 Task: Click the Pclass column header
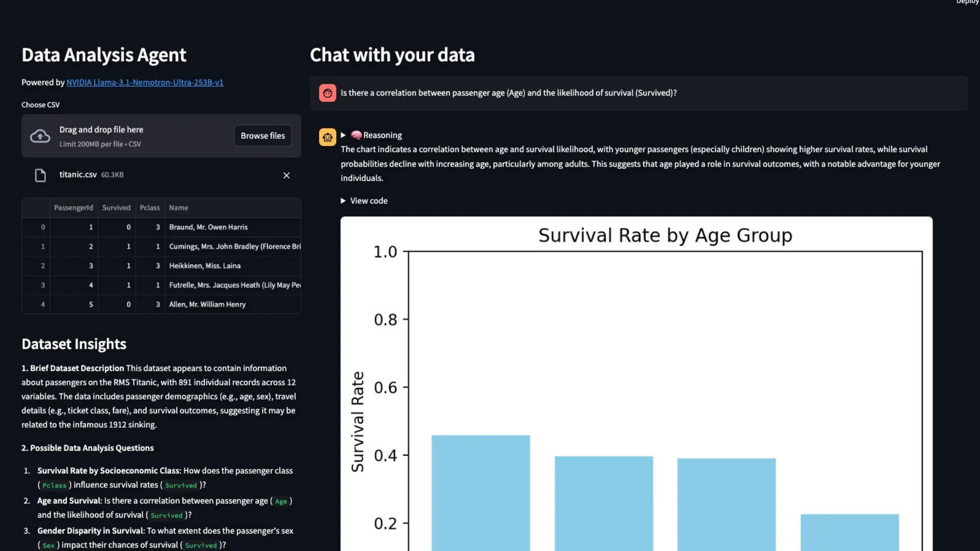coord(150,208)
